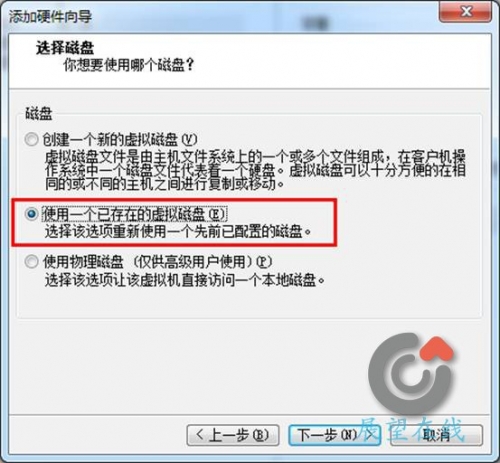Select the use physical disk radio button

coord(31,262)
